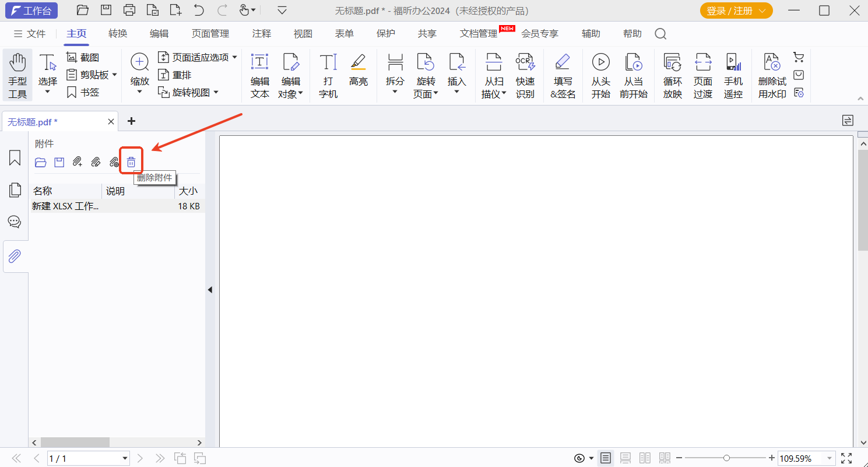This screenshot has height=467, width=868.
Task: Click the Login / Register button
Action: (736, 11)
